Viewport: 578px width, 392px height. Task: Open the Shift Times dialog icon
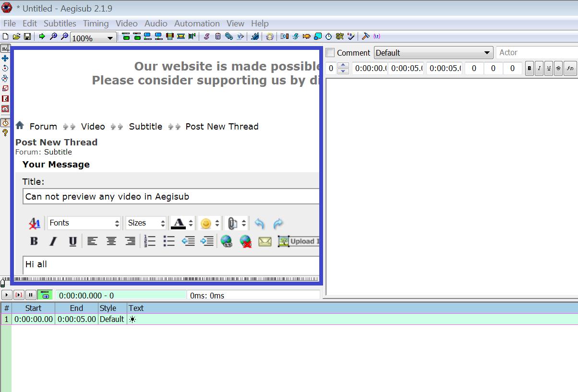tap(285, 36)
